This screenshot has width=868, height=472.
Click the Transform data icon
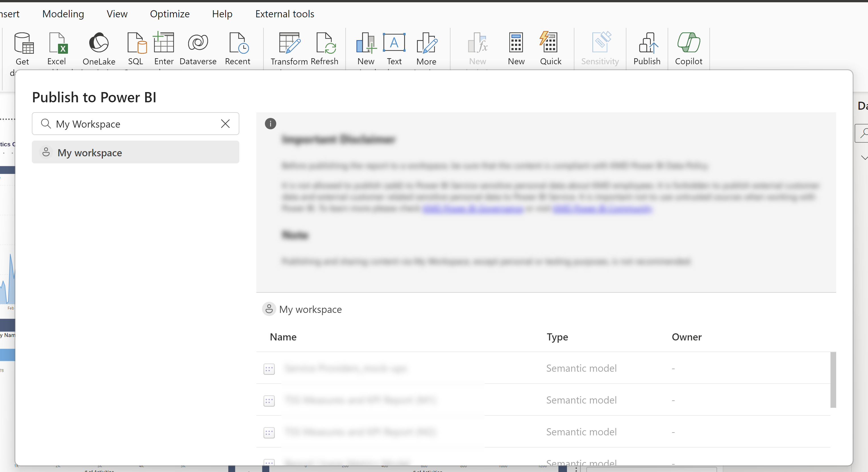pos(289,43)
